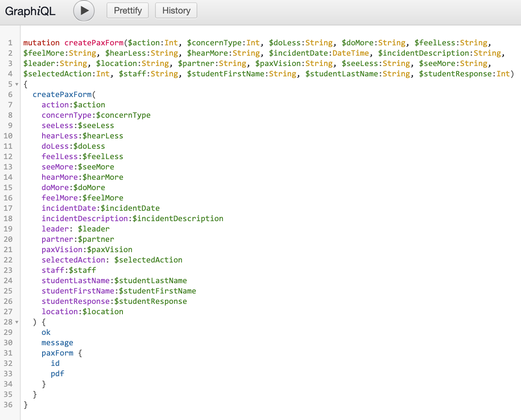Open the History panel
This screenshot has height=420, width=521.
tap(176, 11)
